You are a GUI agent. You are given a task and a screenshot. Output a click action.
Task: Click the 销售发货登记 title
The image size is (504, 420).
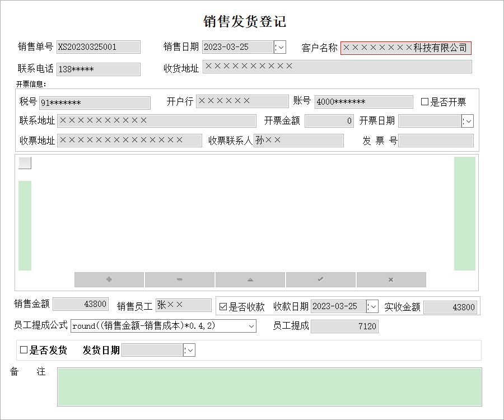(x=245, y=21)
